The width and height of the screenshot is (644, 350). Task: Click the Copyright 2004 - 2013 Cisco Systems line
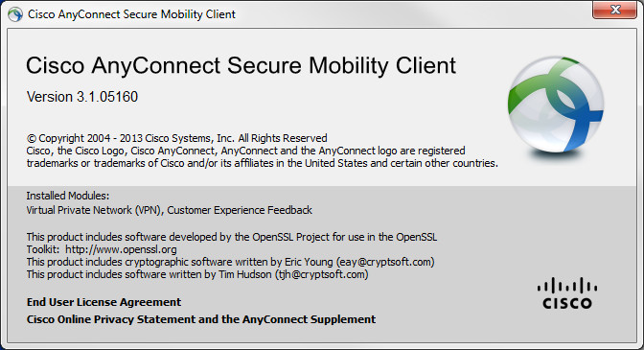[x=176, y=138]
